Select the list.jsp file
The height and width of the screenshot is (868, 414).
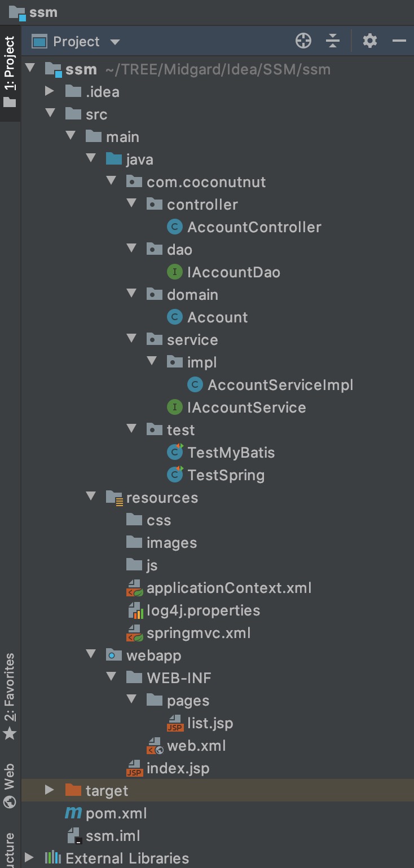[210, 723]
